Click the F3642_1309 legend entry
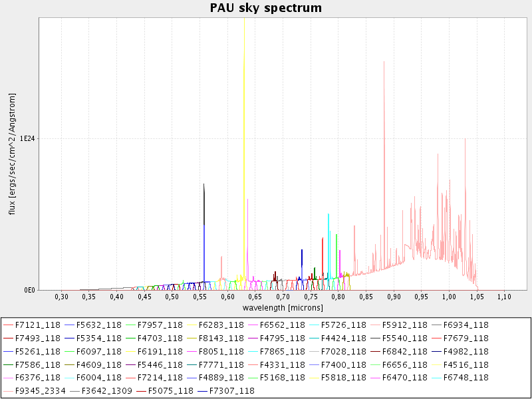The width and height of the screenshot is (532, 399). click(102, 391)
